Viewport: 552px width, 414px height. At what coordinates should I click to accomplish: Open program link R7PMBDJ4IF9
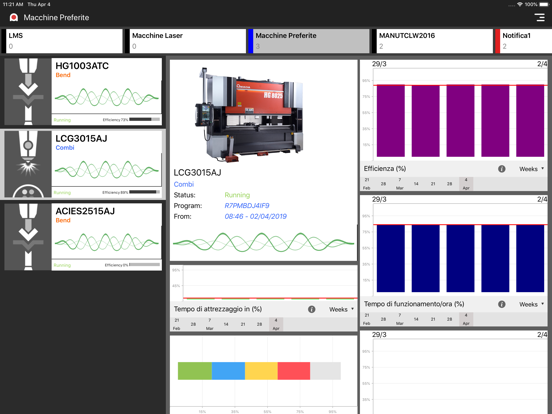(247, 206)
